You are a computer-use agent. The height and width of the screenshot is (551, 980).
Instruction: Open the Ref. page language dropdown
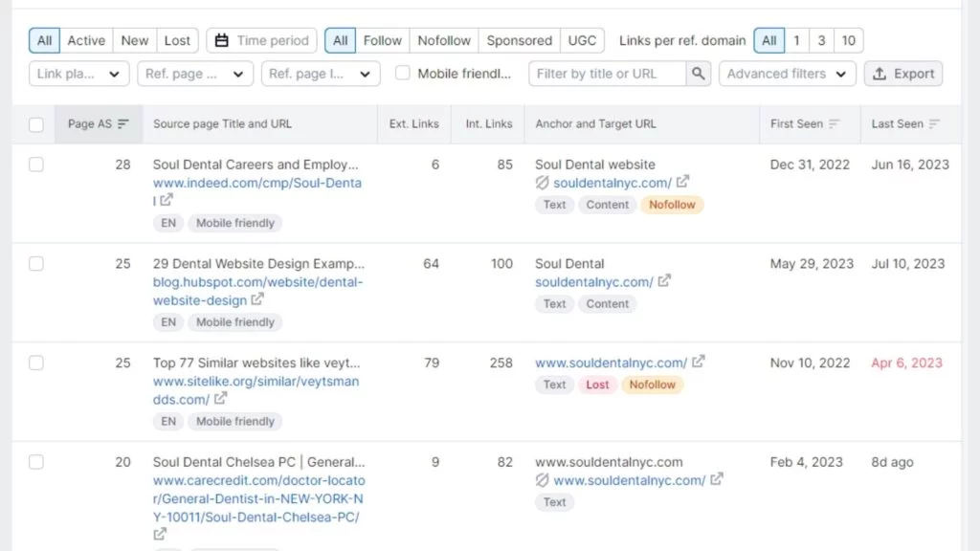click(321, 74)
